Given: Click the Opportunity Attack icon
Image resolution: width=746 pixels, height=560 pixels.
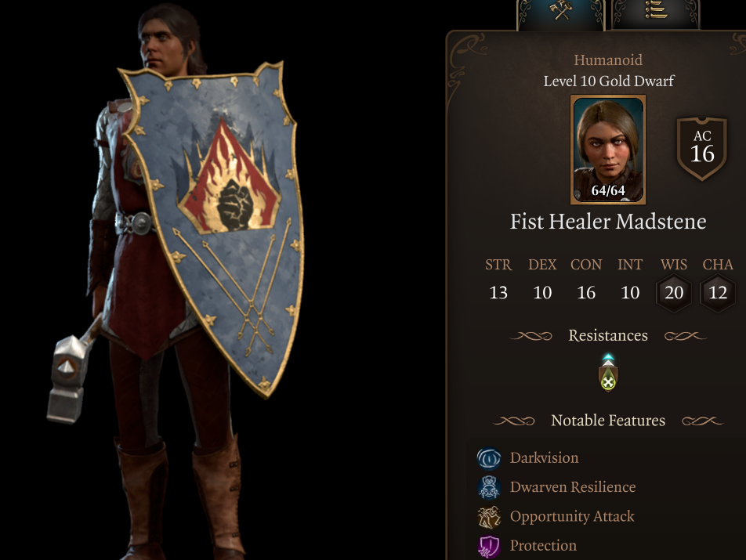Looking at the screenshot, I should click(x=489, y=517).
